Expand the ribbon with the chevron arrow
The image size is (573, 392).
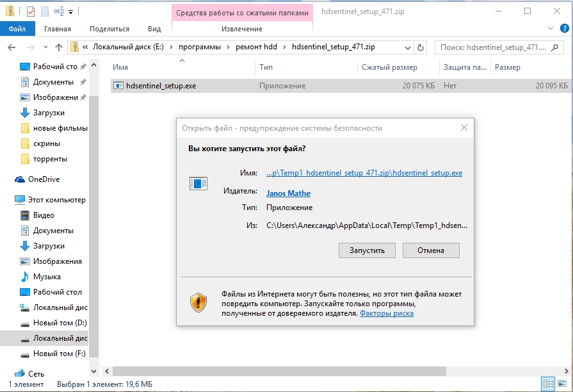click(x=551, y=28)
